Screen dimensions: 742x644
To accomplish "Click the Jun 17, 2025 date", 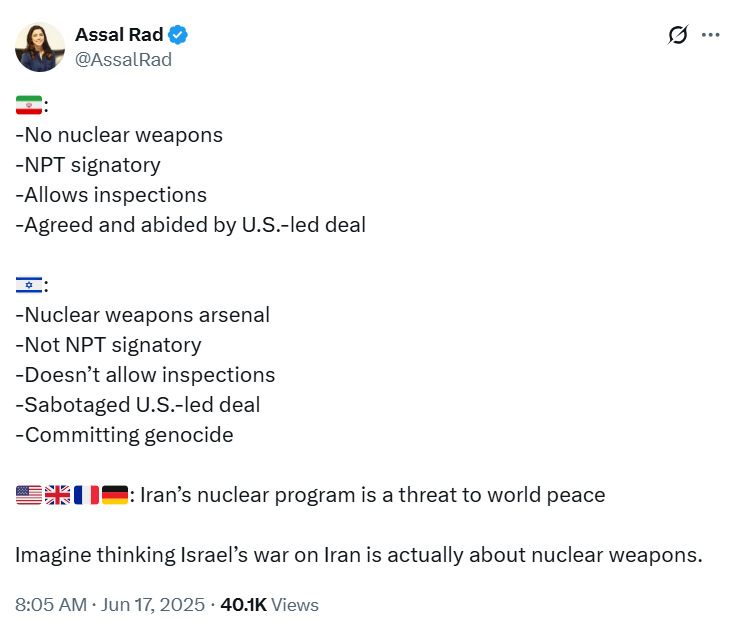I will point(153,605).
